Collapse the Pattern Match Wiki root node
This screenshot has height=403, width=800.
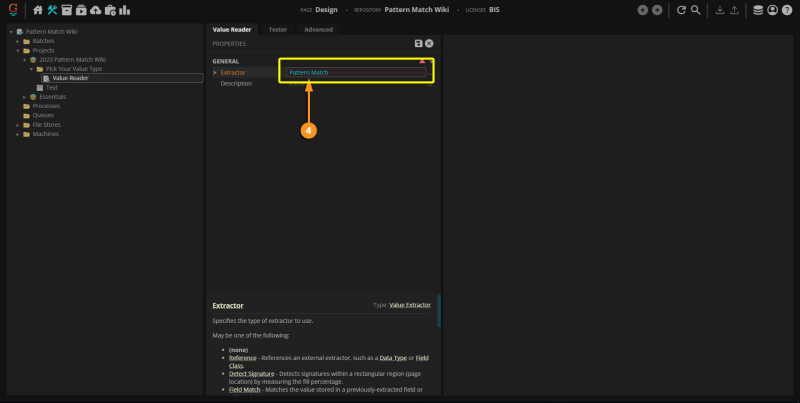click(11, 32)
